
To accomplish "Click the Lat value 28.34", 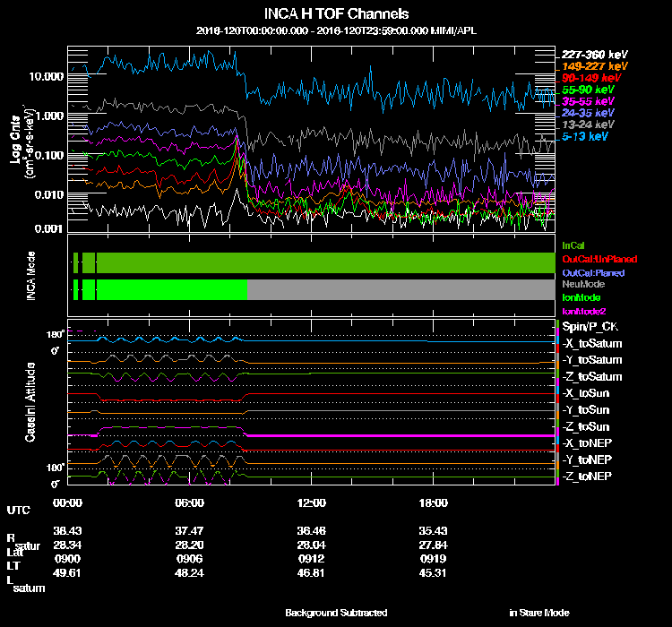I will click(67, 545).
